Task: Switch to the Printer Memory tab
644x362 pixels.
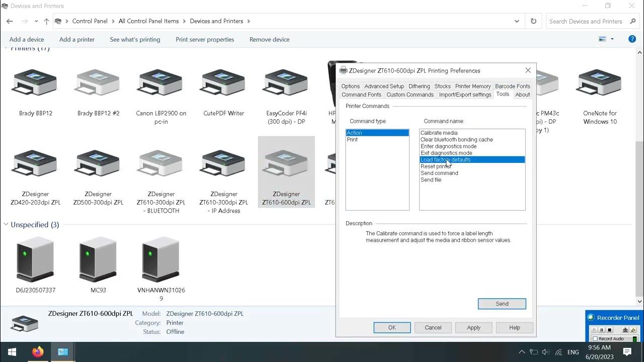Action: [x=473, y=86]
